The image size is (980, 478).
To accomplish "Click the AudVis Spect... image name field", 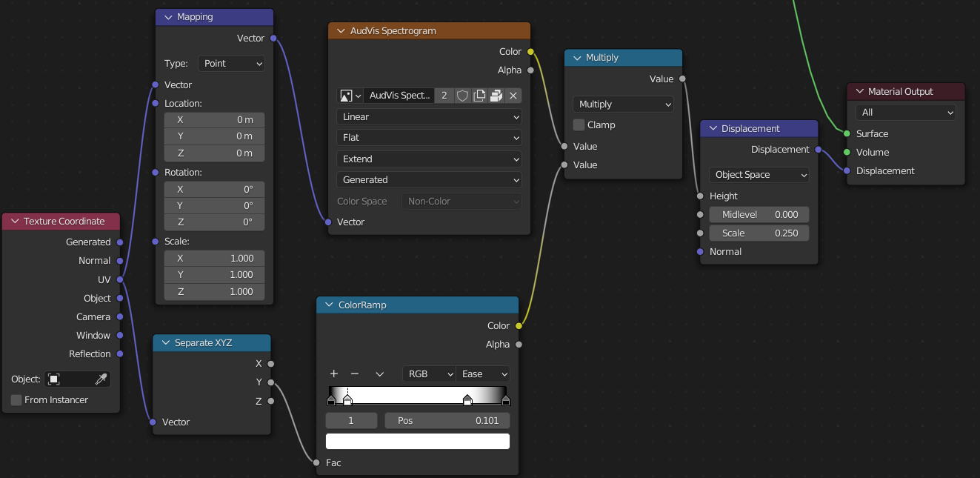I will coord(399,96).
